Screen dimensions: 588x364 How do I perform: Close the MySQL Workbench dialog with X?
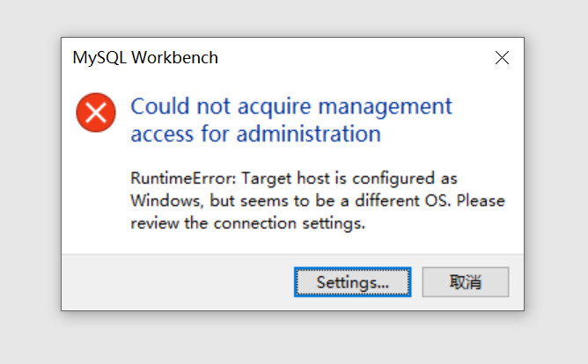pos(502,58)
